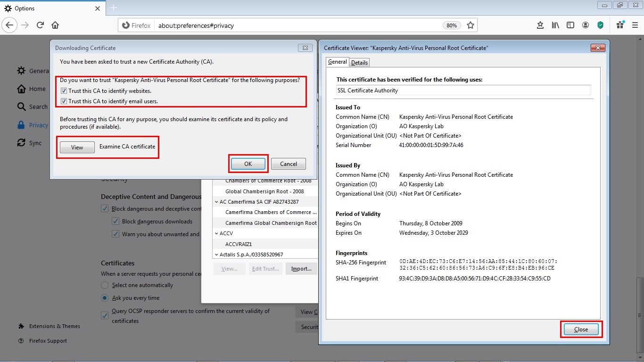Viewport: 644px width, 362px height.
Task: Collapse the ACCV certificate group
Action: coord(216,233)
